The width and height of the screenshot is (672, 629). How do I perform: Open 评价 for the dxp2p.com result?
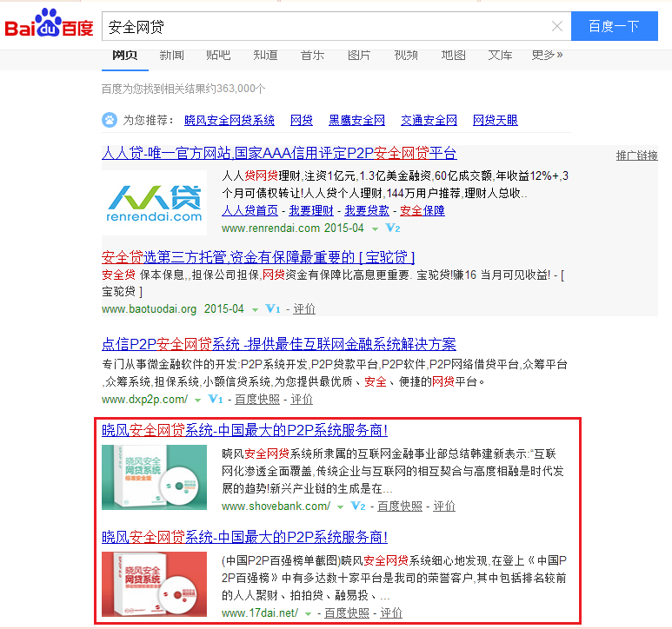pos(302,400)
